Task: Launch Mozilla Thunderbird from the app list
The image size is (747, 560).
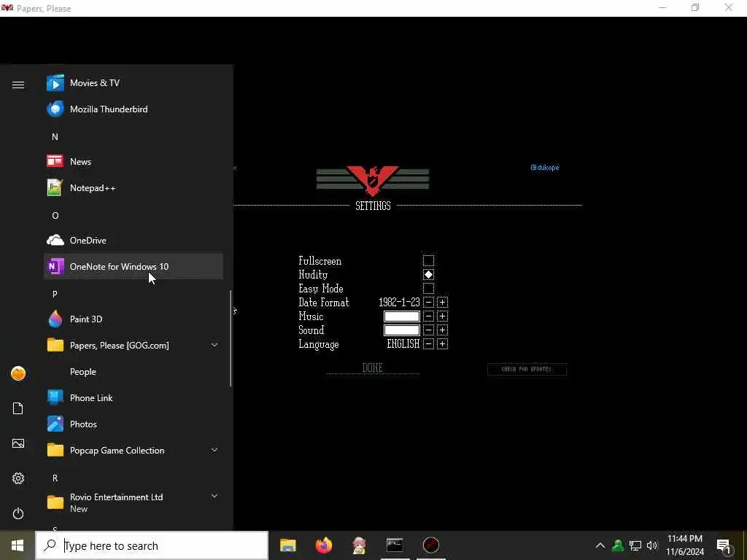Action: (133, 109)
